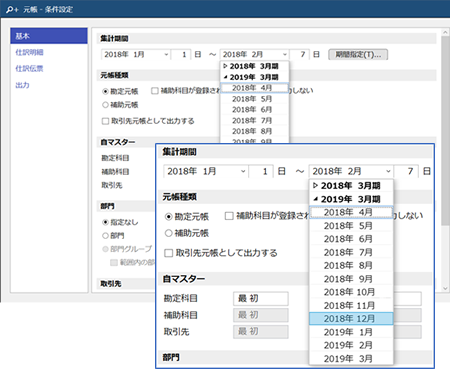
Task: Pick 2018年 10月 in the enlarged list
Action: 351,292
